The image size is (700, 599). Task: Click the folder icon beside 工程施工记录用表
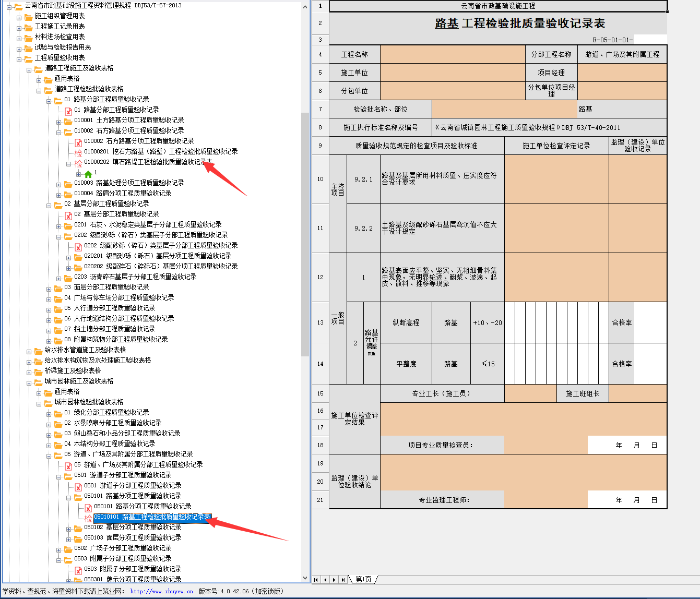(28, 27)
